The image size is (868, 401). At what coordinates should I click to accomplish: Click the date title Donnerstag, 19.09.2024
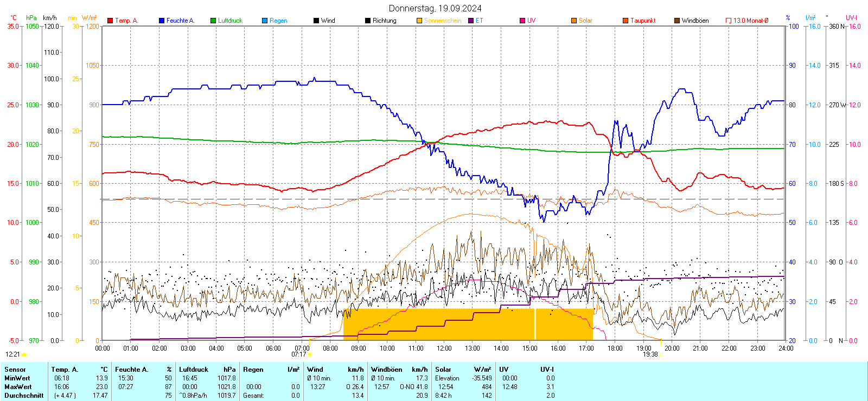point(435,8)
